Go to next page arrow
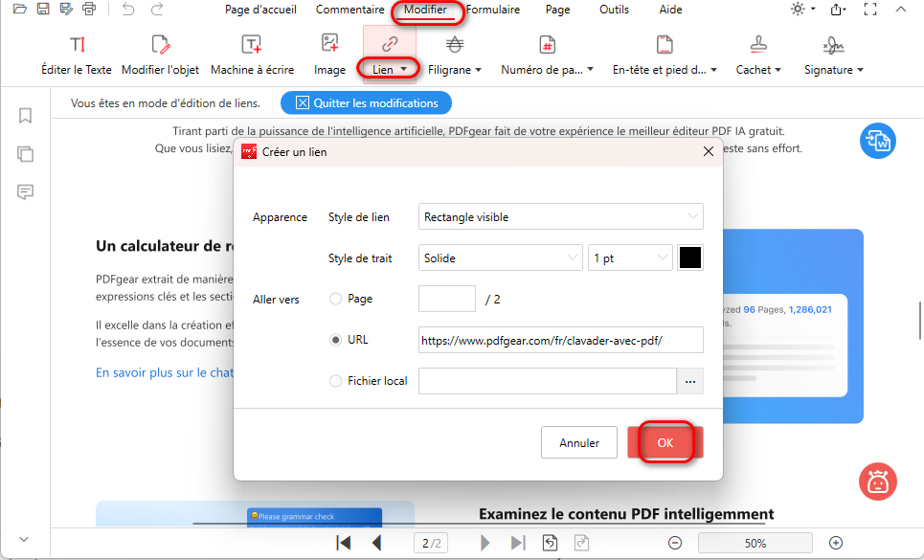Viewport: 924px width, 560px height. [x=485, y=543]
